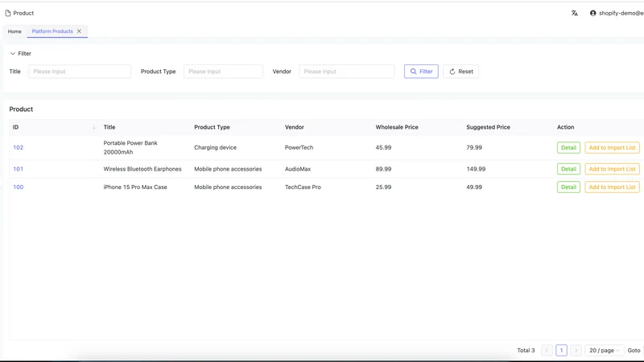Click the language translate icon
This screenshot has width=644, height=362.
(x=574, y=13)
